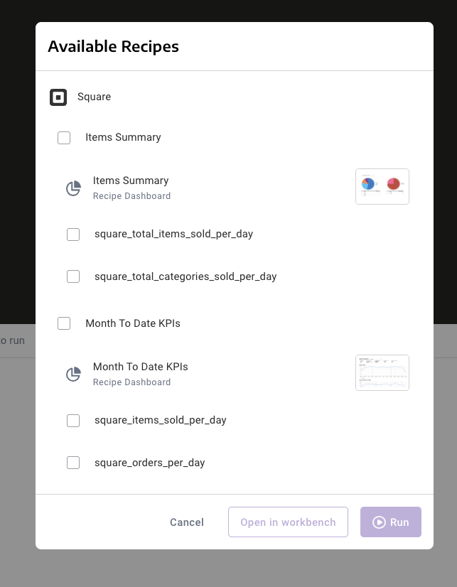
Task: Click the Run button
Action: point(391,522)
